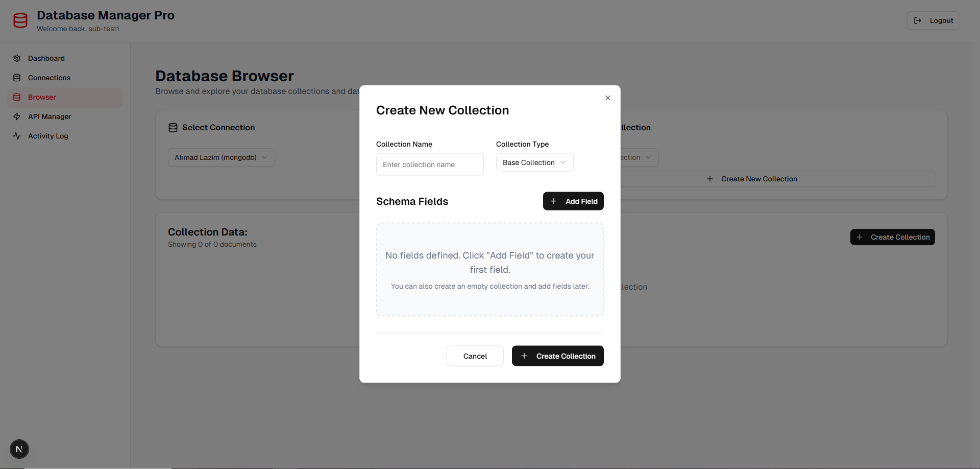Click Cancel in the dialog
Image resolution: width=980 pixels, height=469 pixels.
475,356
